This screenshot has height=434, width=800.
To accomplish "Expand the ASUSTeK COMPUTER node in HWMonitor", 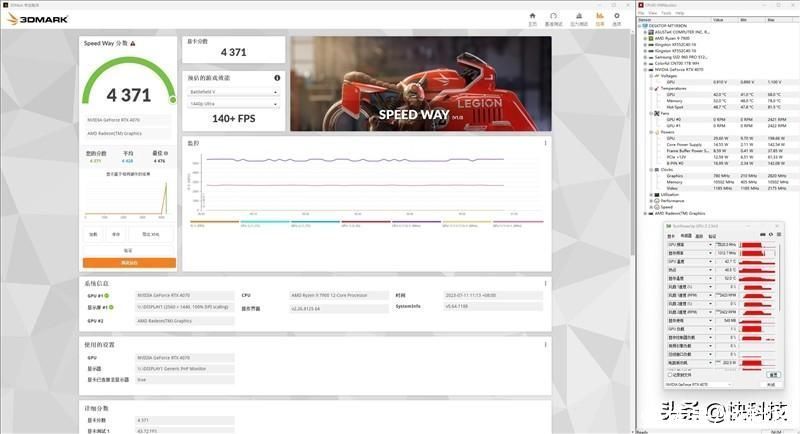I will [645, 32].
